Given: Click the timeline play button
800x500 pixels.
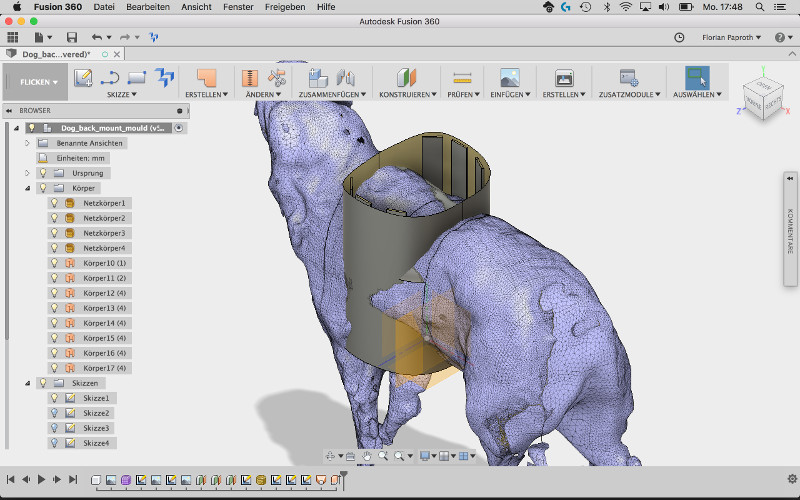Looking at the screenshot, I should click(42, 480).
